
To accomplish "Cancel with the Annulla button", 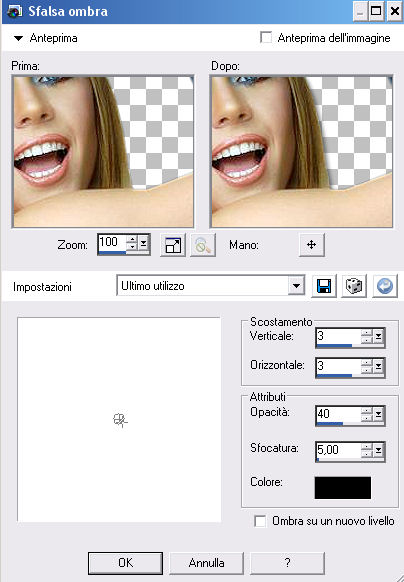I will [x=206, y=563].
